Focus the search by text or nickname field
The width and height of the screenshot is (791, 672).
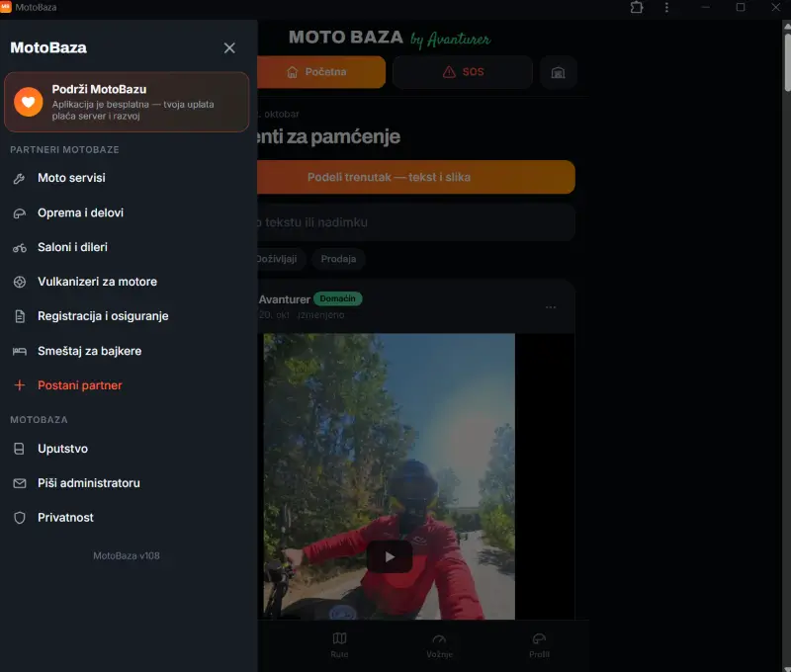tap(416, 222)
